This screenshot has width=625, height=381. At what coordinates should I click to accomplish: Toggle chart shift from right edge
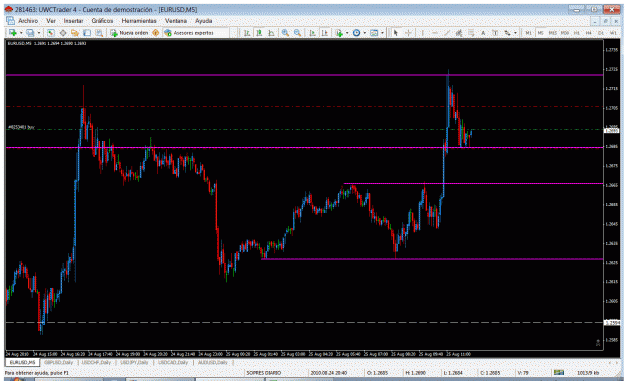(325, 33)
